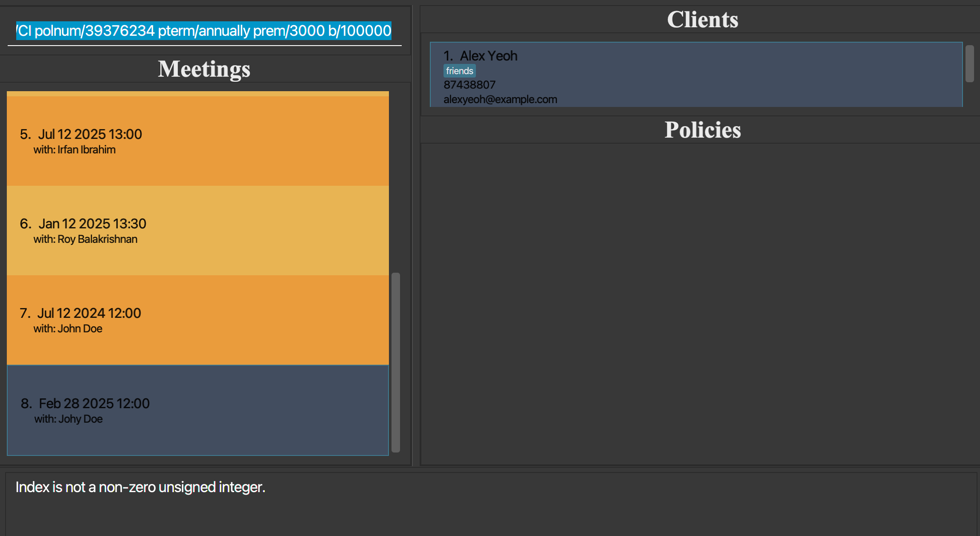This screenshot has width=980, height=536.
Task: Click the Jan 12 2025 13:30 date
Action: click(x=92, y=224)
